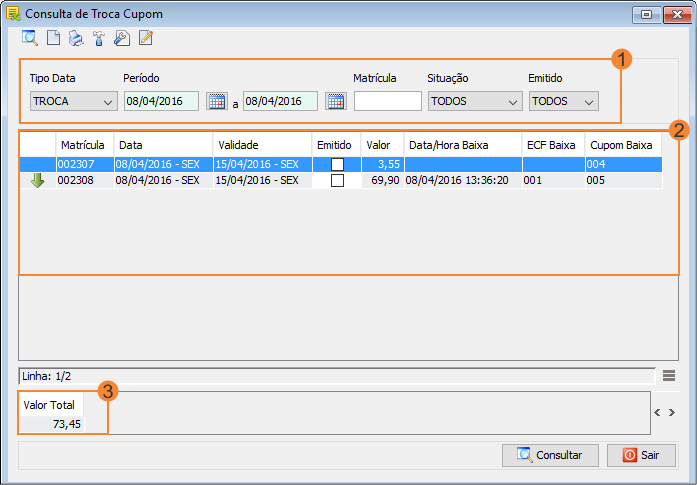The width and height of the screenshot is (697, 485).
Task: Open the grid options menu icon
Action: (x=669, y=376)
